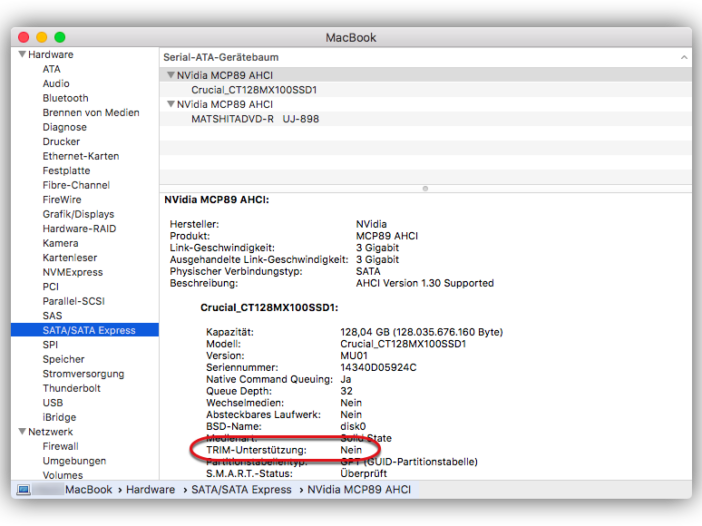Select SAS in the sidebar

[52, 316]
